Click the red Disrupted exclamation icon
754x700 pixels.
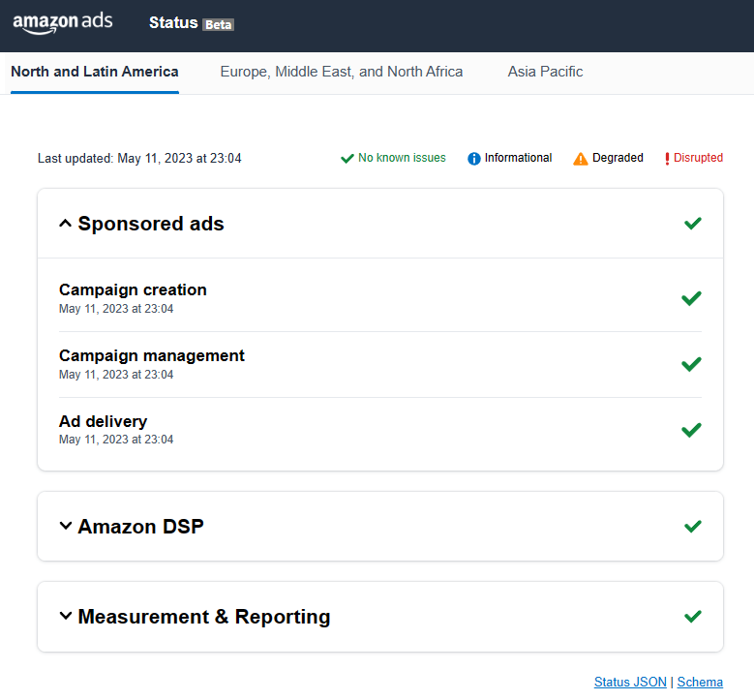[x=667, y=158]
